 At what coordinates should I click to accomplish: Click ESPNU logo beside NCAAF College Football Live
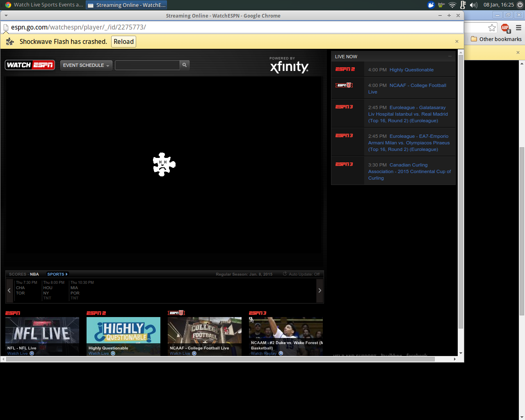click(x=344, y=85)
